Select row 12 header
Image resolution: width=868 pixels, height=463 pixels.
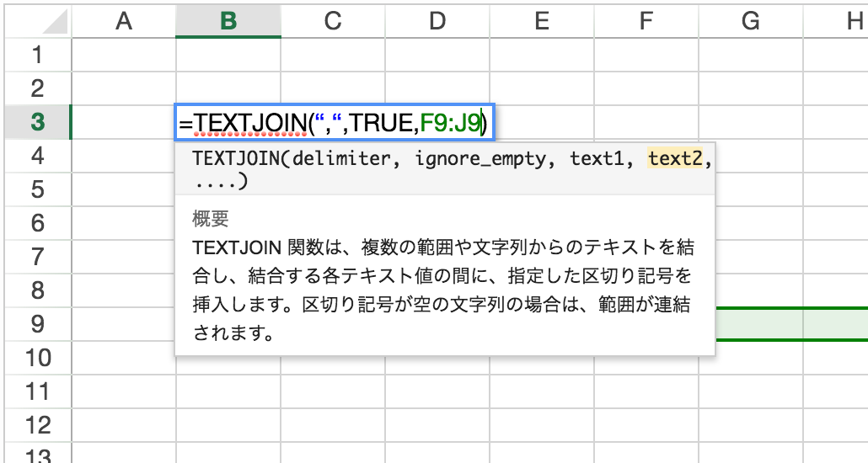(x=38, y=425)
